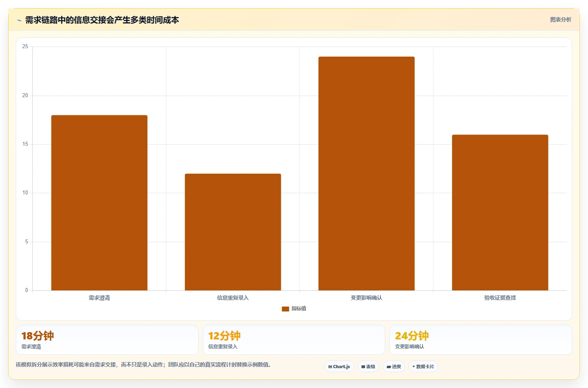Click the 进度 tag chip

point(394,367)
